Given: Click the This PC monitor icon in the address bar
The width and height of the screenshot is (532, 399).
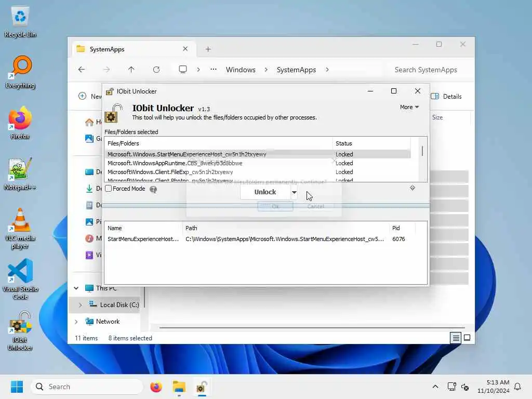Looking at the screenshot, I should 183,70.
